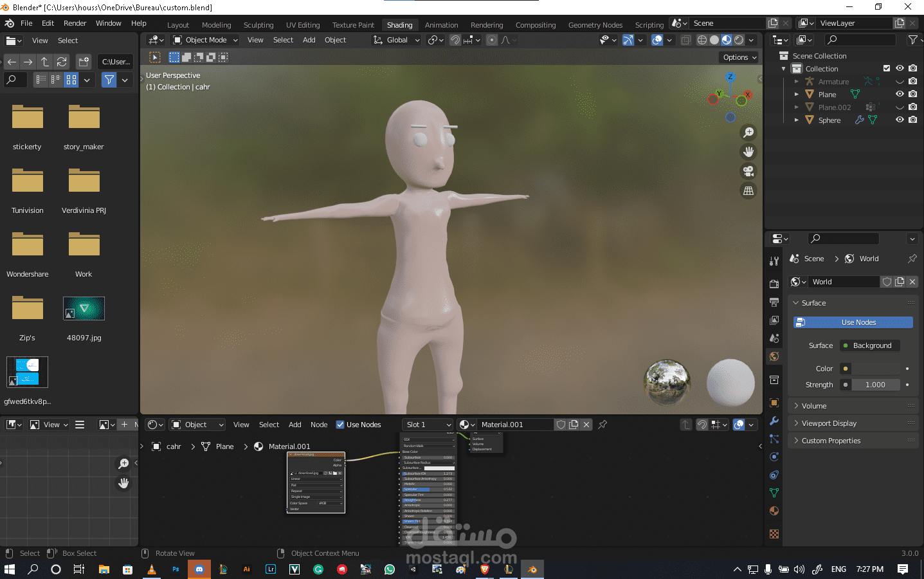This screenshot has width=924, height=579.
Task: Select solid viewport shading
Action: 714,40
